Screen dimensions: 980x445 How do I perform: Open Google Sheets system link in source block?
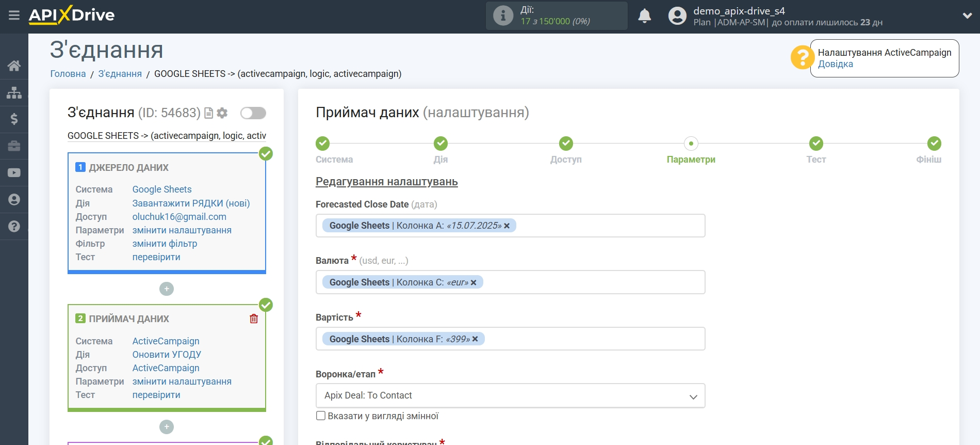162,189
